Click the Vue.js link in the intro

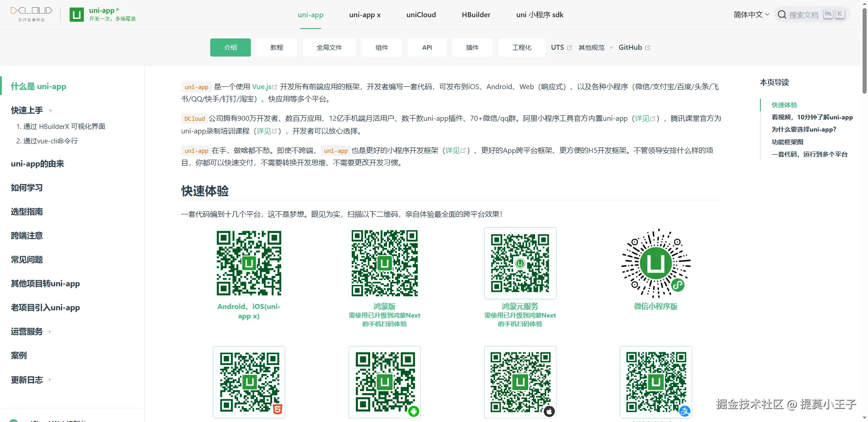pos(264,87)
